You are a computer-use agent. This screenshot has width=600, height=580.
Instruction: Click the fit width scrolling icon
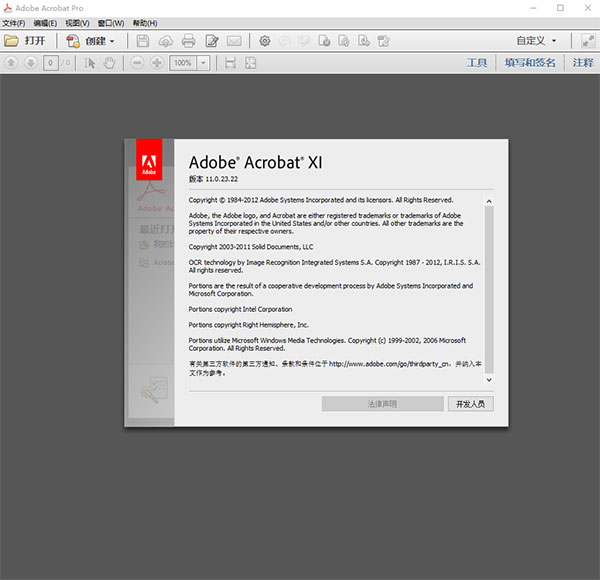(230, 63)
